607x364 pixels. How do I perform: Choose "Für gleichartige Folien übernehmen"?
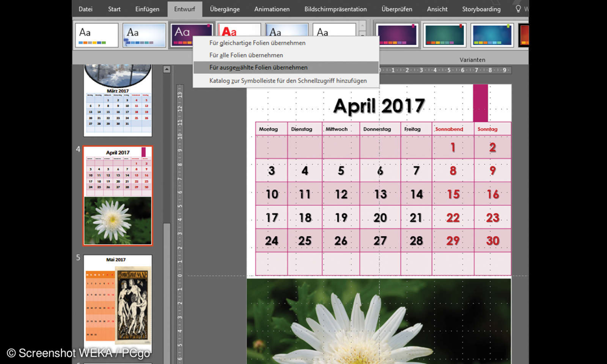[256, 43]
